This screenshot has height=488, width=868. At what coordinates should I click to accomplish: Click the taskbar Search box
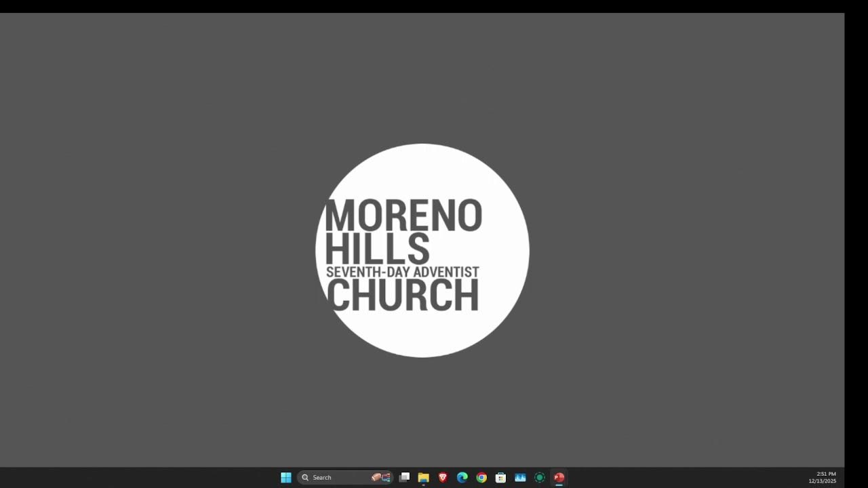(345, 478)
